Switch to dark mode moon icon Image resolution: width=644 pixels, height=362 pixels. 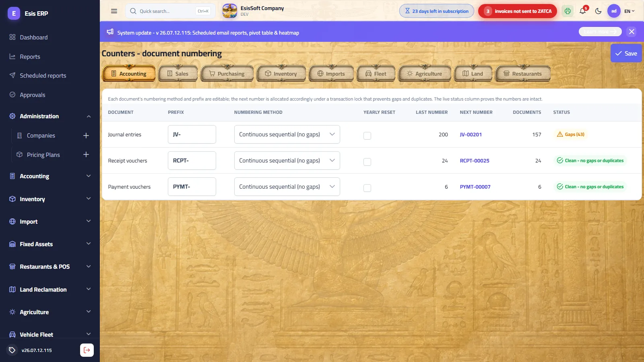tap(598, 11)
